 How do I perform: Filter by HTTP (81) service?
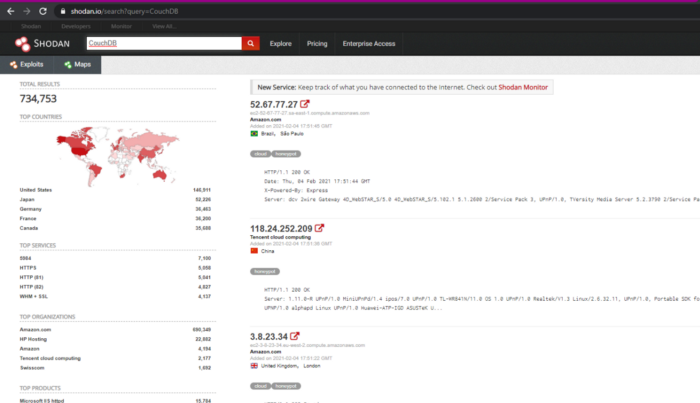[x=31, y=278]
